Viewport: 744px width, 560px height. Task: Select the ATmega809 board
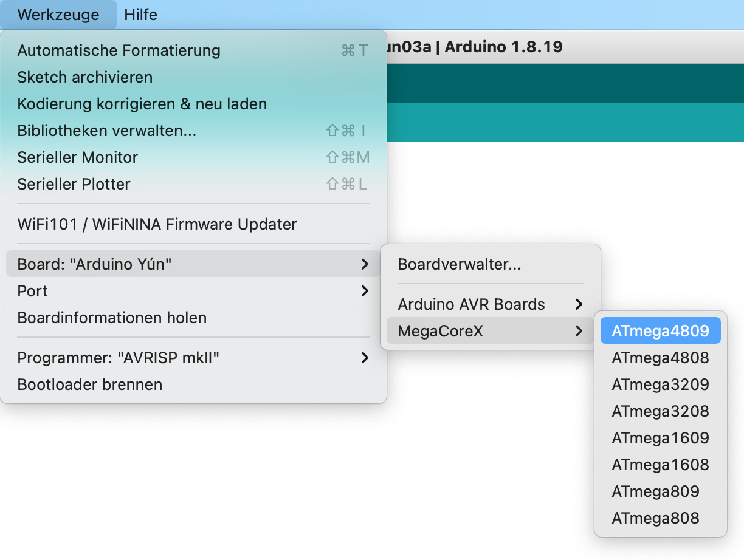tap(661, 491)
